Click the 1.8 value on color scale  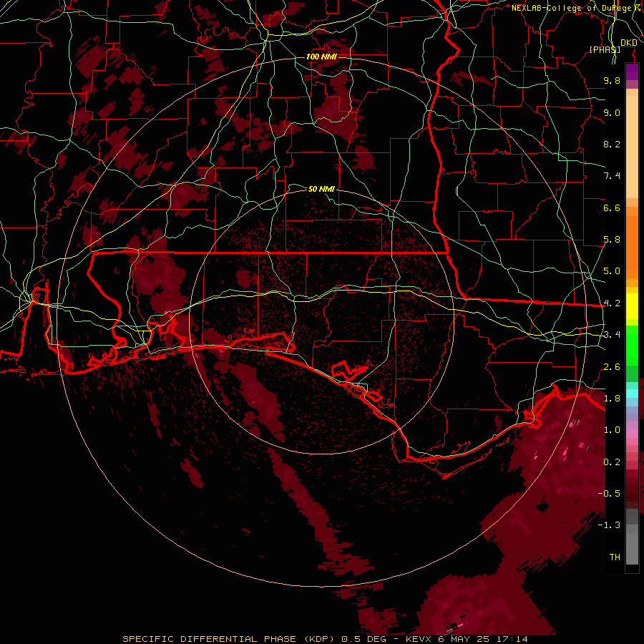(612, 399)
